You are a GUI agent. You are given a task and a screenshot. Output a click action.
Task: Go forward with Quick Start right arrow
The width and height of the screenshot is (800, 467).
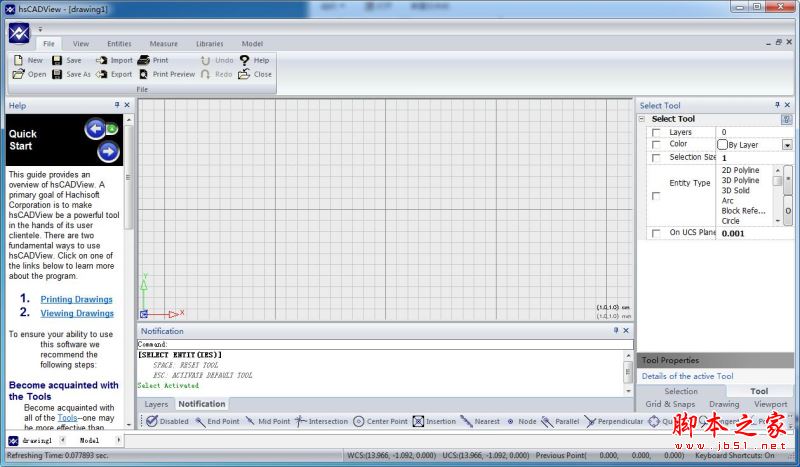click(x=108, y=152)
